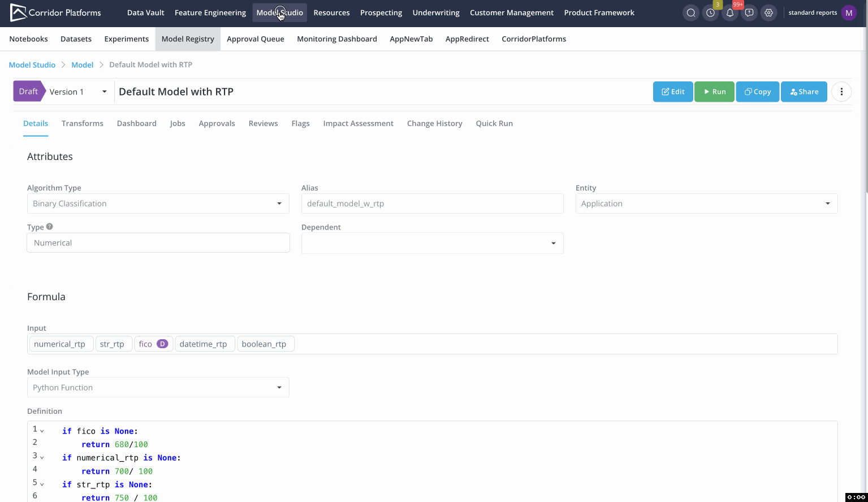
Task: Switch to the Transforms tab
Action: (83, 123)
